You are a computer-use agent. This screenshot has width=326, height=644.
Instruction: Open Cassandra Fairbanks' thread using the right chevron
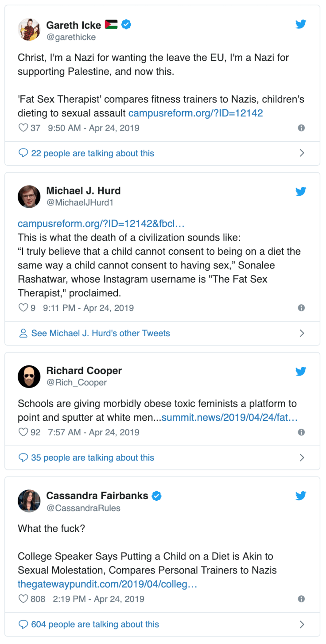point(302,624)
